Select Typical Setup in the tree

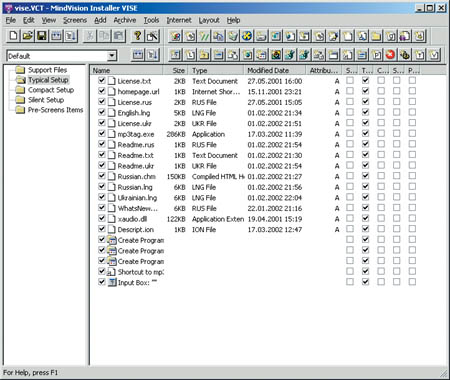pyautogui.click(x=48, y=80)
